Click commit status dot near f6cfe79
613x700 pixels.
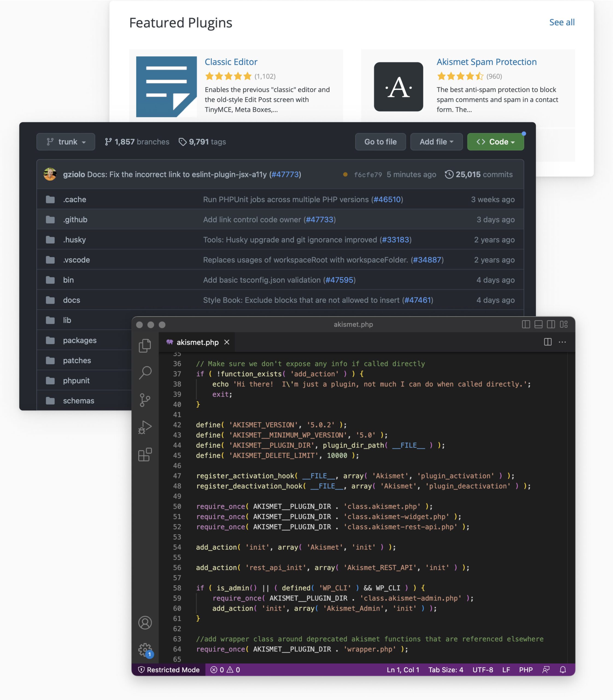345,174
